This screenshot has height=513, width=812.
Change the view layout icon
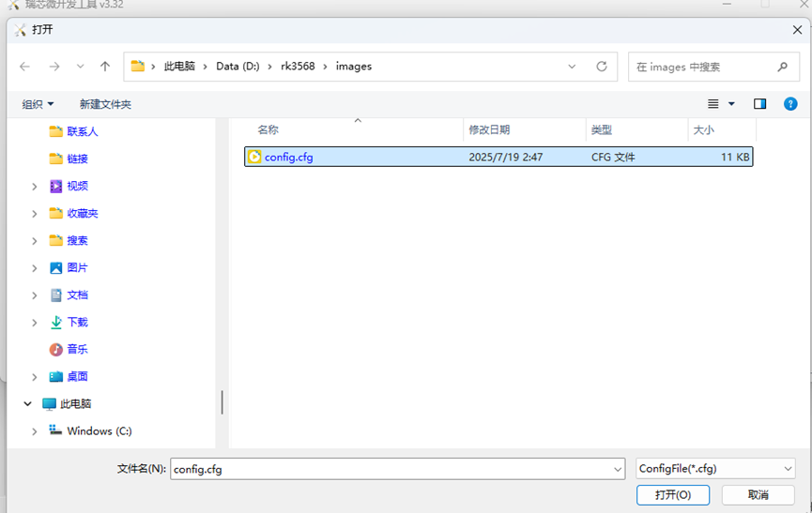[x=713, y=104]
